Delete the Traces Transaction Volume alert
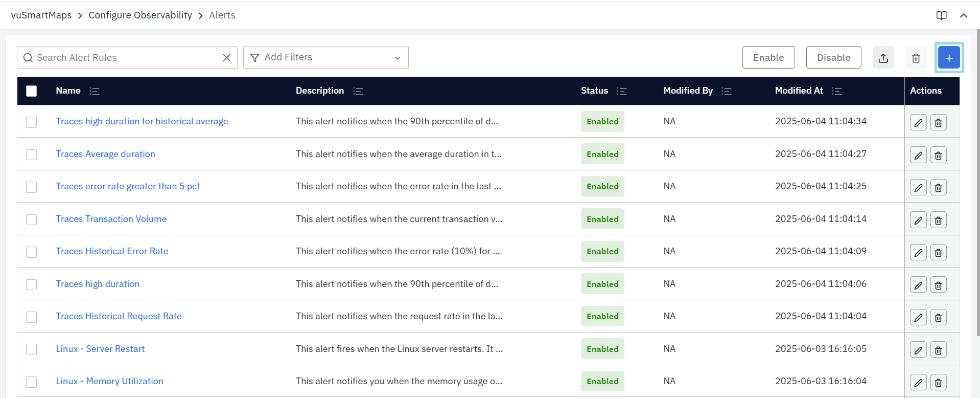980x398 pixels. pyautogui.click(x=938, y=220)
